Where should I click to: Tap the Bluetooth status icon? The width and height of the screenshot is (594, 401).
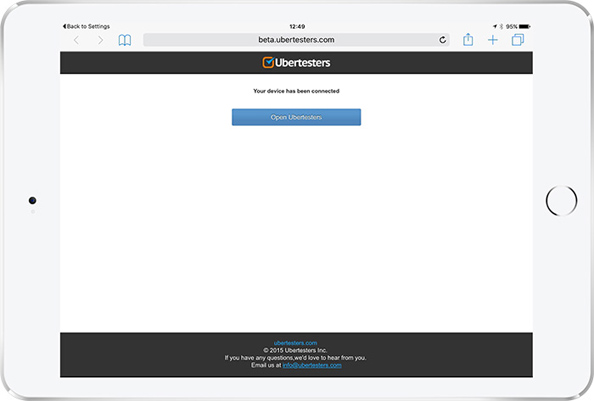501,27
